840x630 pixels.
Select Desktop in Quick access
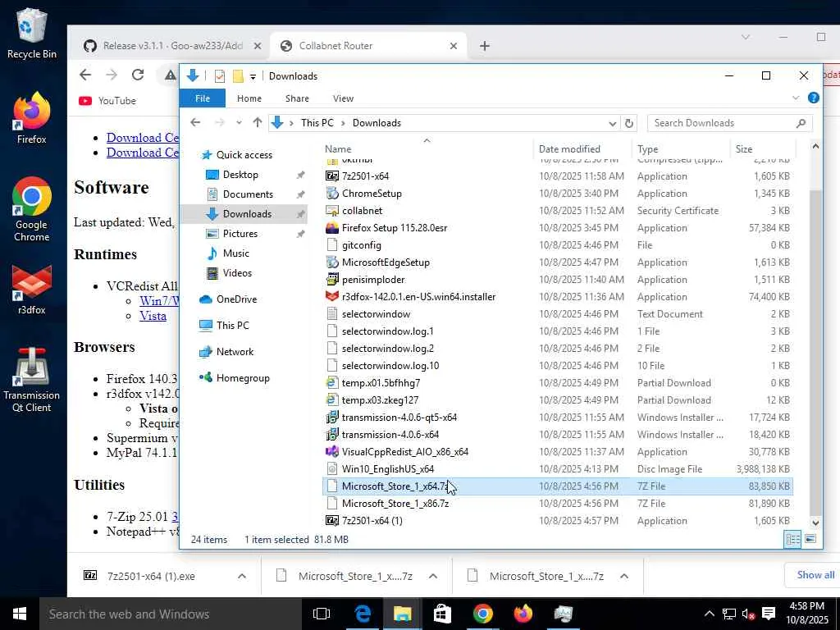tap(240, 175)
